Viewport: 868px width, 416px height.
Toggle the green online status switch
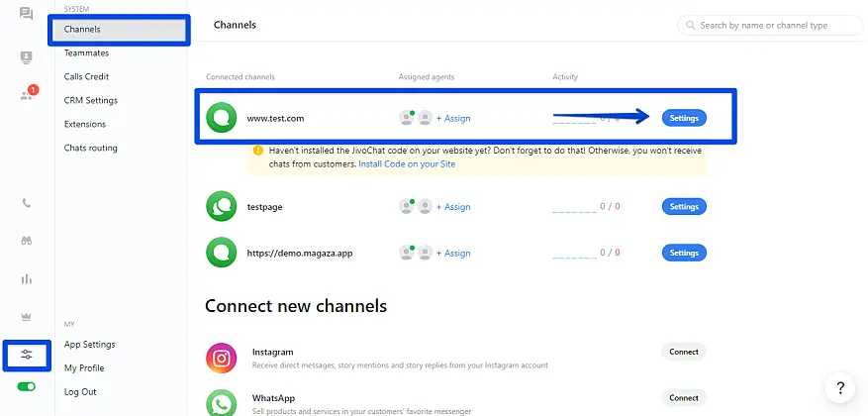27,386
